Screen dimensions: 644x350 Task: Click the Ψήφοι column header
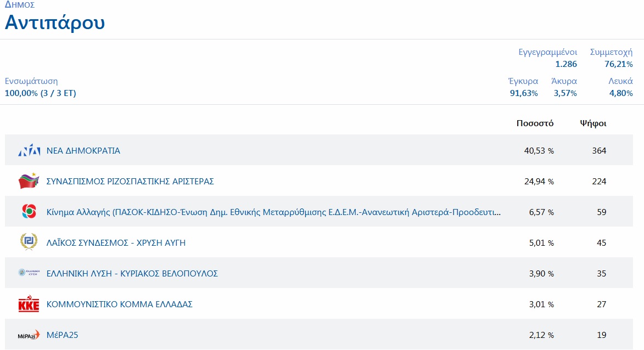[x=593, y=123]
